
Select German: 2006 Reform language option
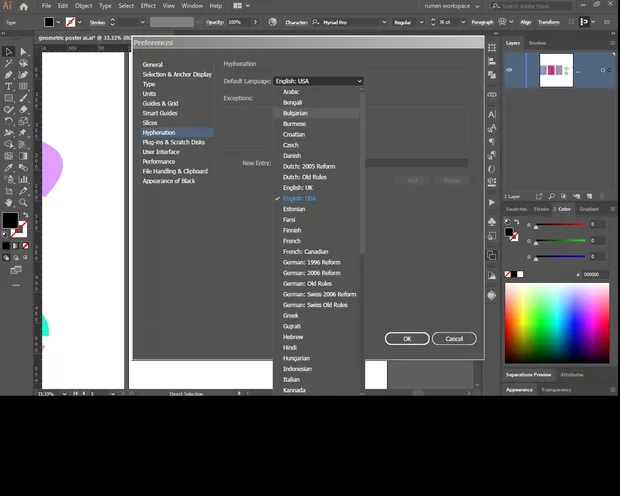click(311, 273)
